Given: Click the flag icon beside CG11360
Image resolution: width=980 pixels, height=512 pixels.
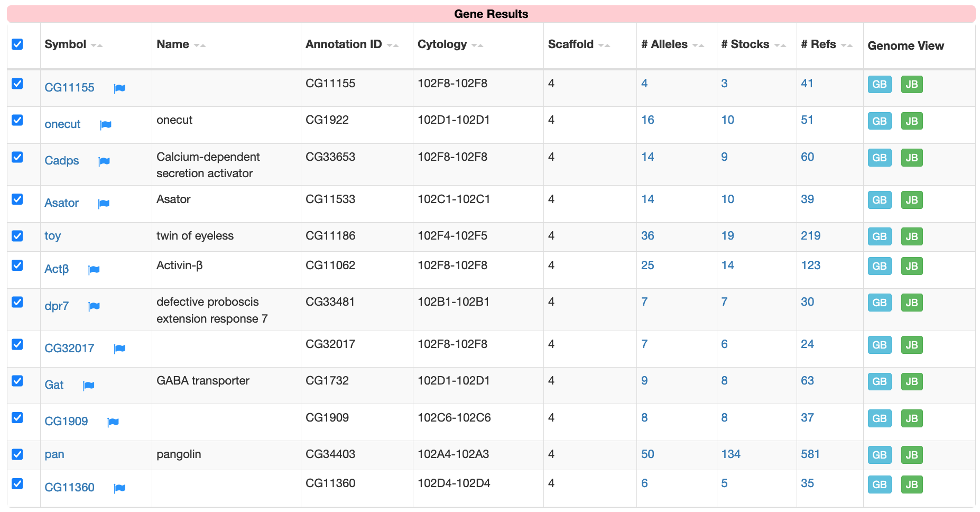Looking at the screenshot, I should point(119,488).
